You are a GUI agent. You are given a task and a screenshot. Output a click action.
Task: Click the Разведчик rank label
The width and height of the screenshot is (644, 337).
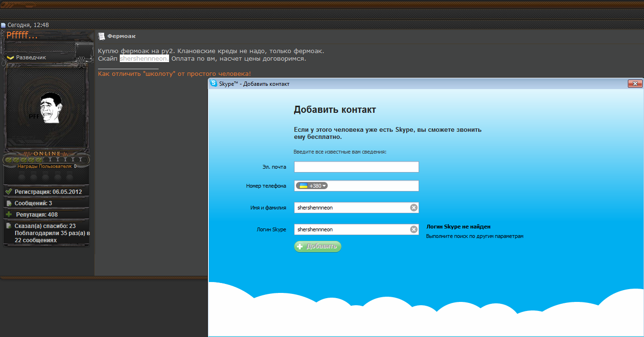(31, 57)
